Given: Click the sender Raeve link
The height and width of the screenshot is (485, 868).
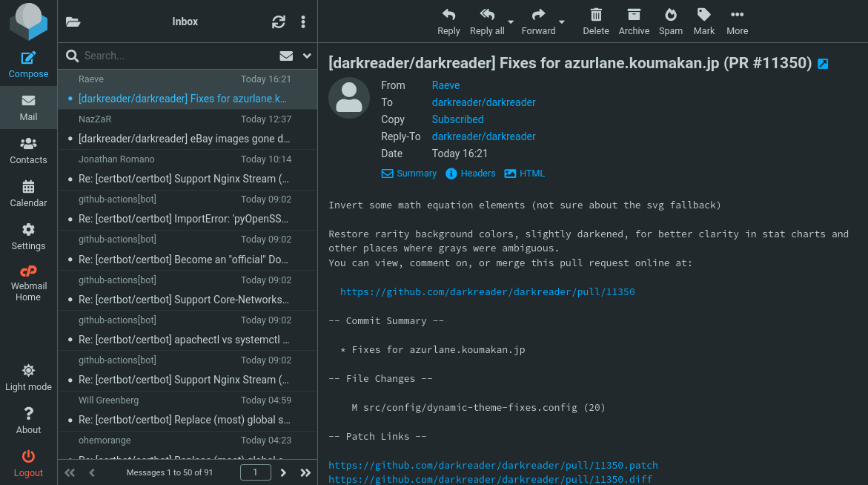Looking at the screenshot, I should pos(445,85).
